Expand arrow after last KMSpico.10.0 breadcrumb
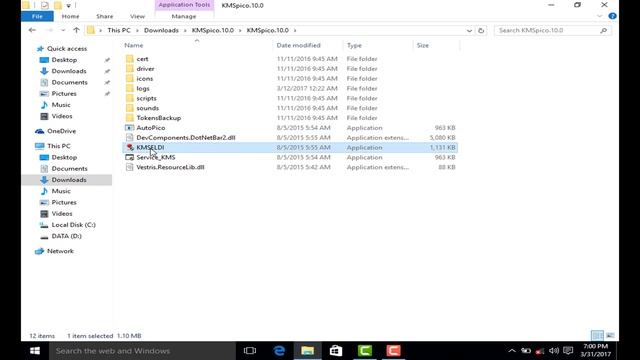The height and width of the screenshot is (360, 640). pos(295,30)
